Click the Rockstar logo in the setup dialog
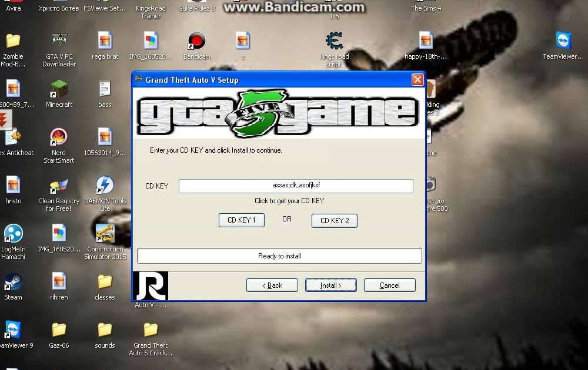The width and height of the screenshot is (588, 370). (151, 286)
